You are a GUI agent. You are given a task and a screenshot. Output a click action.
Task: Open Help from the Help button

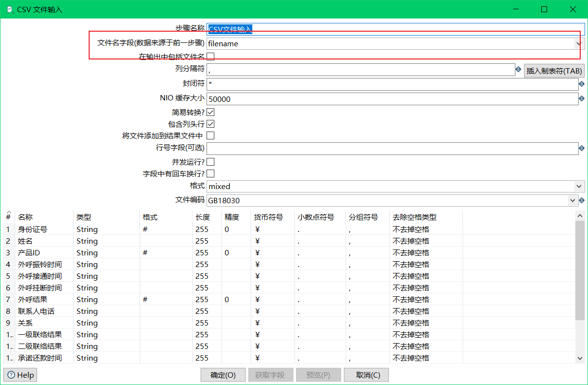pos(20,375)
